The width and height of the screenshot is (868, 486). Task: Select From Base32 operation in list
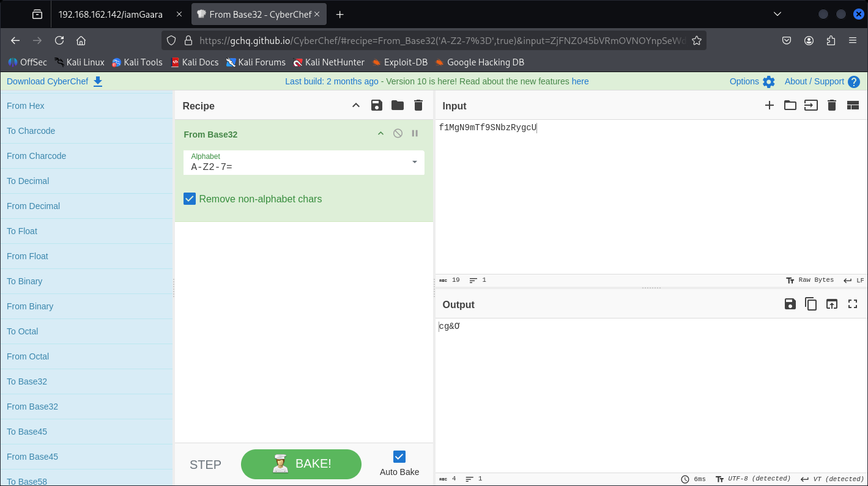coord(86,407)
